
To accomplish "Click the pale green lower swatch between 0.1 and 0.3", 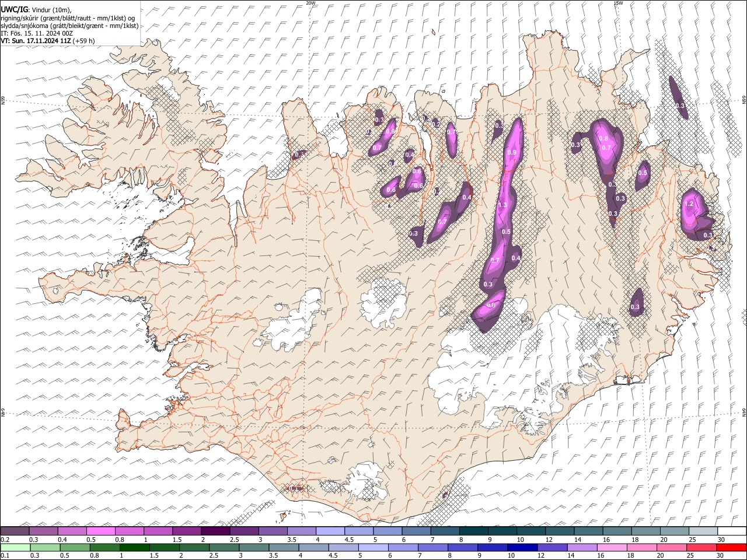I will point(16,547).
